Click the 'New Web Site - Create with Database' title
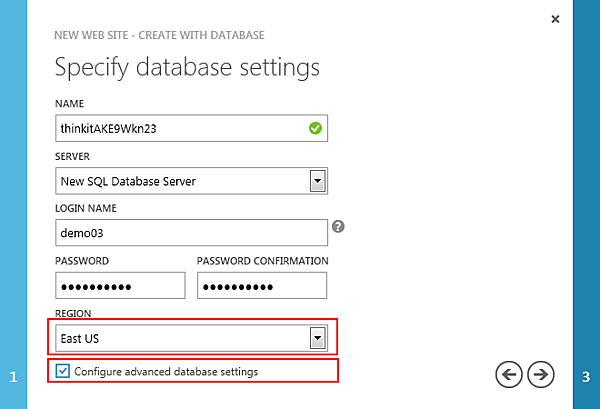 click(x=159, y=36)
